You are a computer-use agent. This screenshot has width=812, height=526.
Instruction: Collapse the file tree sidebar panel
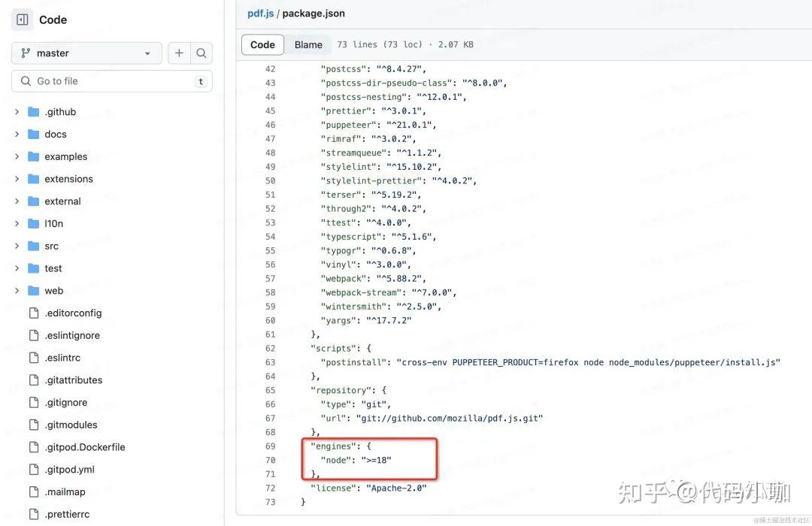(21, 19)
